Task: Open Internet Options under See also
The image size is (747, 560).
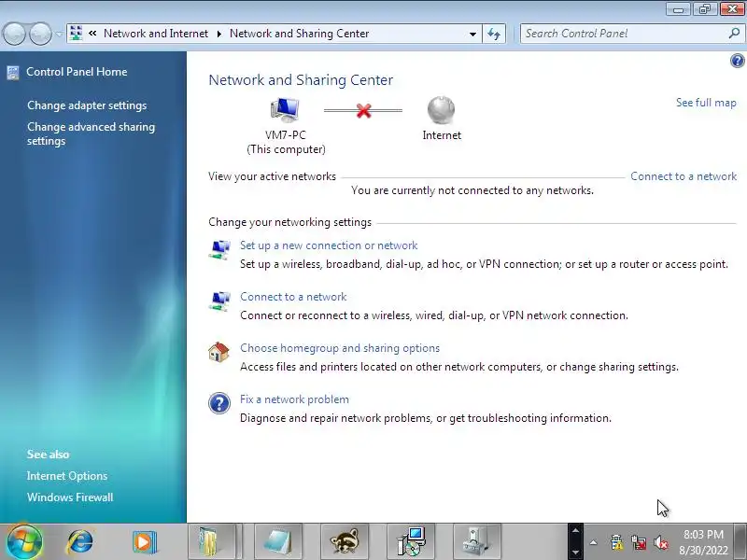Action: click(x=67, y=476)
